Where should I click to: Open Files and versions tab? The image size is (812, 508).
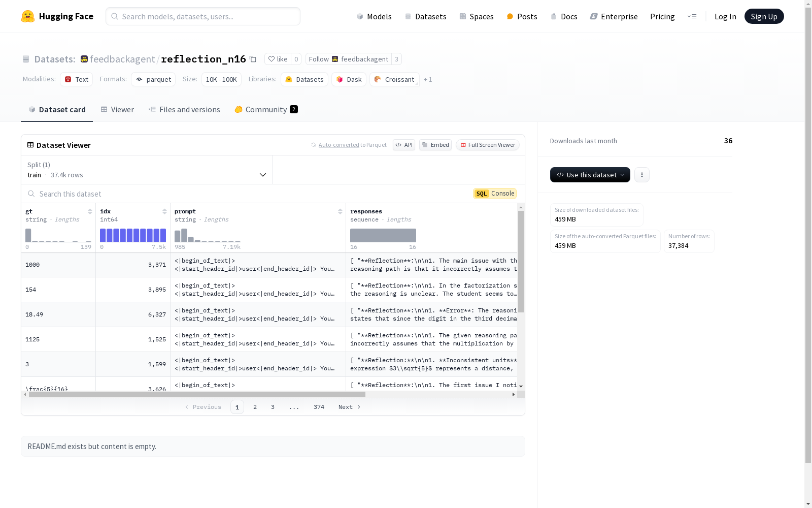coord(184,110)
